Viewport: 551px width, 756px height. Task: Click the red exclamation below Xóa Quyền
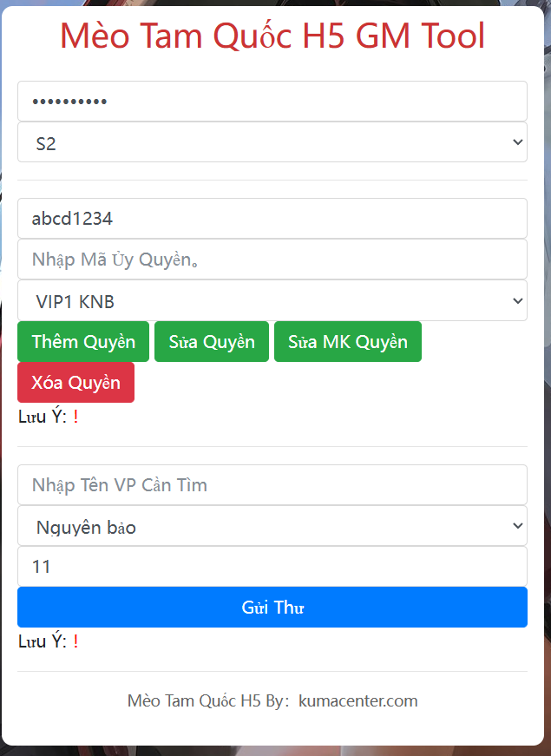75,417
